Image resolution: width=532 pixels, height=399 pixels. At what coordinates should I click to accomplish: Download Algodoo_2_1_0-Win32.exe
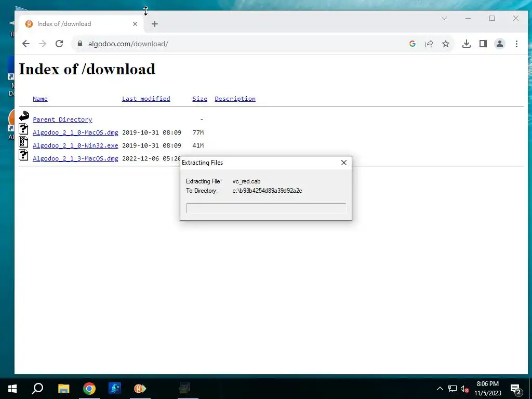point(75,145)
